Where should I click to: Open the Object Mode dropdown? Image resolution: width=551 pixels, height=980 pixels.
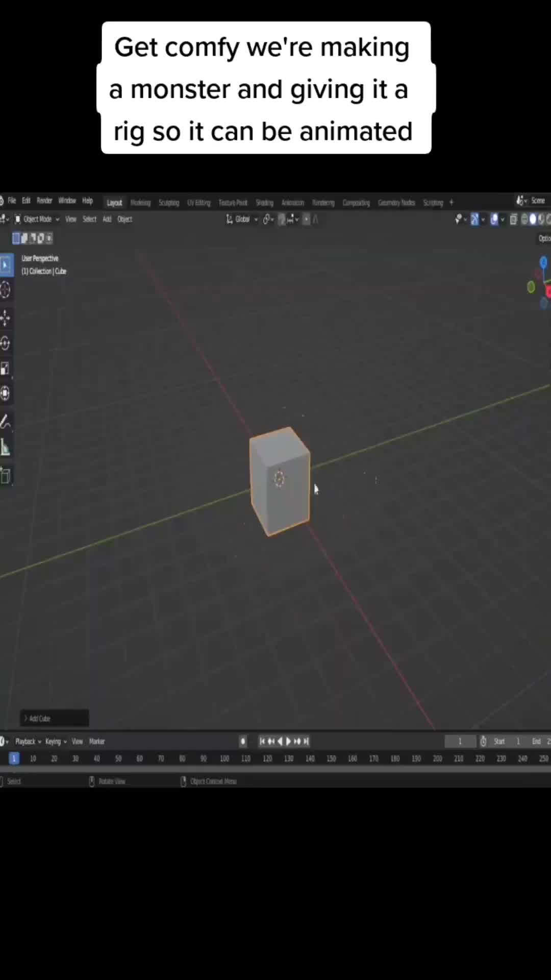(x=37, y=219)
